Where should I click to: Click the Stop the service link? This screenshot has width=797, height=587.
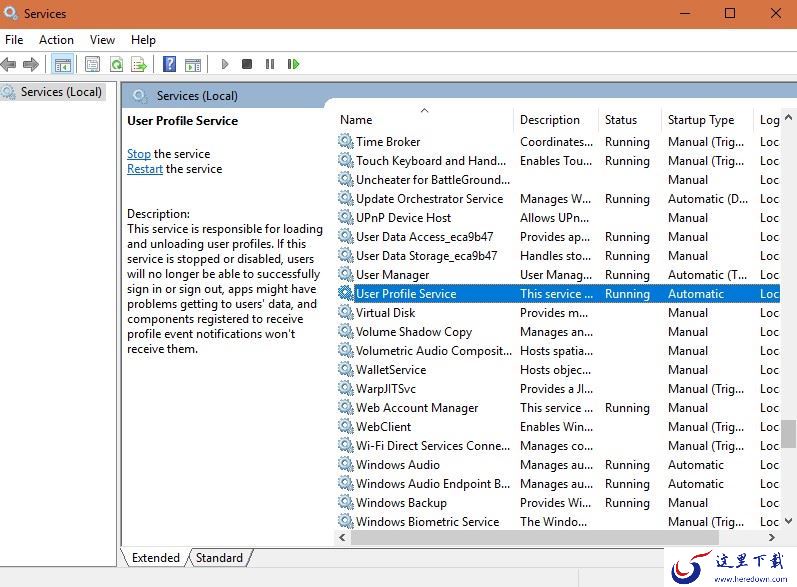coord(139,153)
